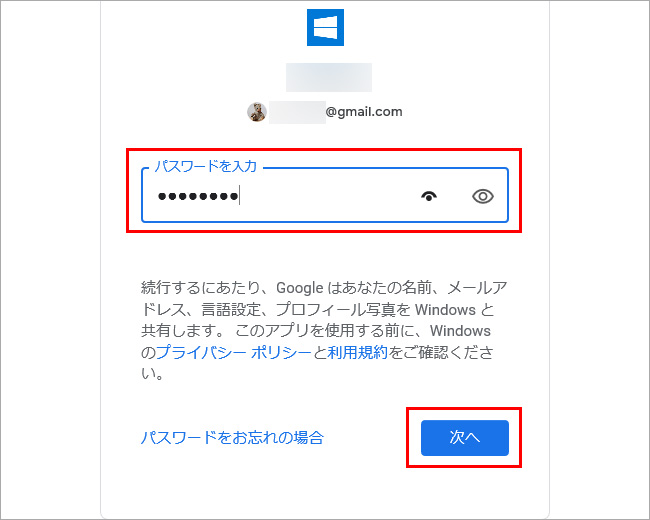Image resolution: width=650 pixels, height=520 pixels.
Task: Place cursor at end of password dots
Action: pyautogui.click(x=239, y=196)
